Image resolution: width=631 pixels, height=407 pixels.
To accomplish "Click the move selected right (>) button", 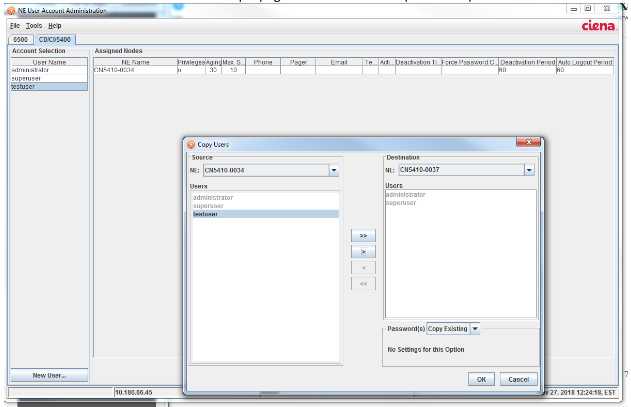I will pos(363,251).
